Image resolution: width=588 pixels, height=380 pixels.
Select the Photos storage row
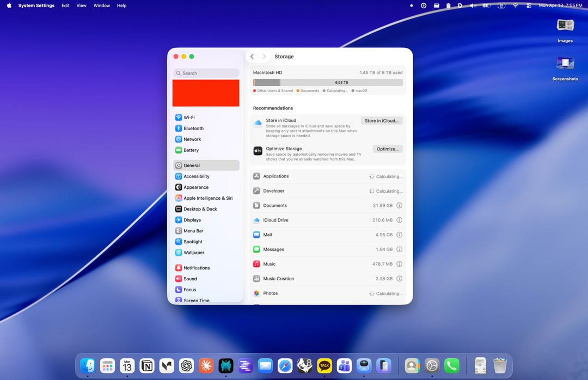coord(328,293)
